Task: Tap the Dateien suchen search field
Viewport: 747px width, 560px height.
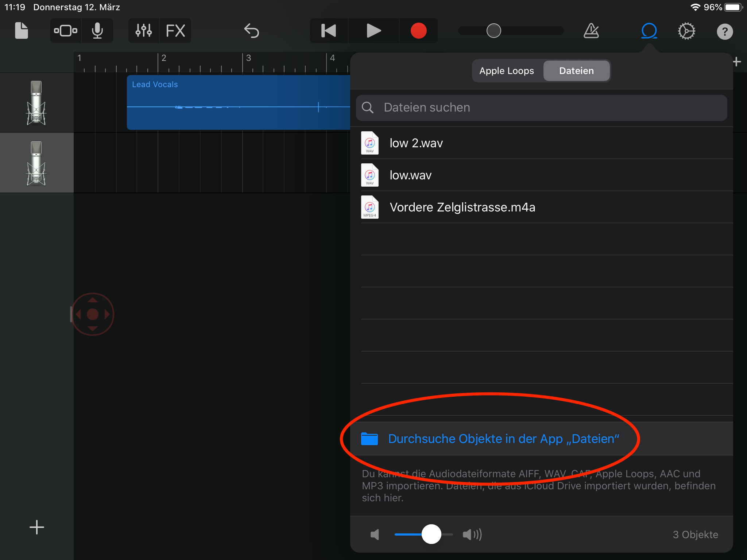Action: [541, 108]
